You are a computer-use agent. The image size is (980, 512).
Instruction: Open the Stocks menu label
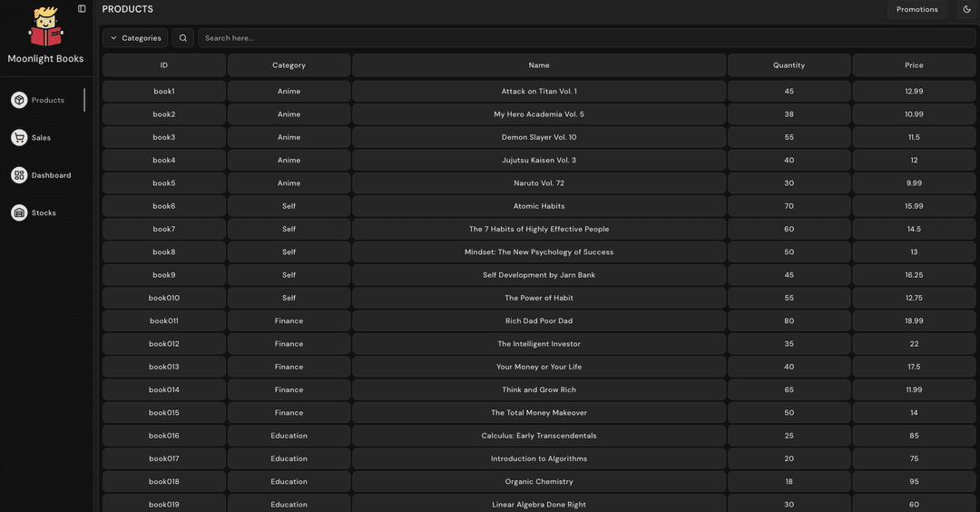[44, 212]
